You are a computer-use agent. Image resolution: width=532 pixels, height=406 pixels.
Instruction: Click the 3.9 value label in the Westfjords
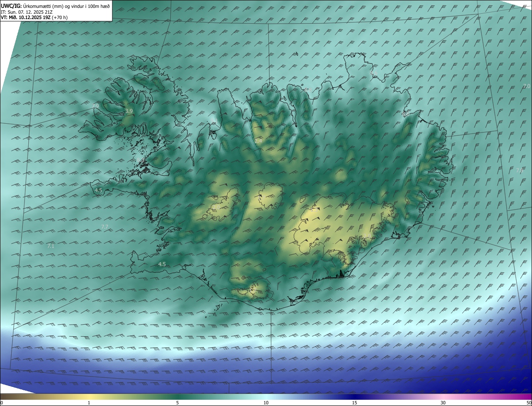point(129,111)
